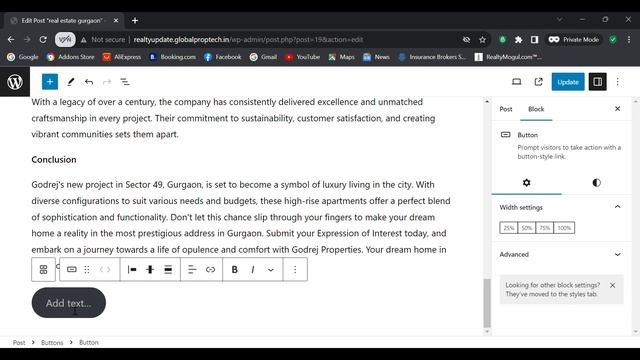The image size is (640, 360).
Task: Bookmark this page with the star
Action: [482, 40]
